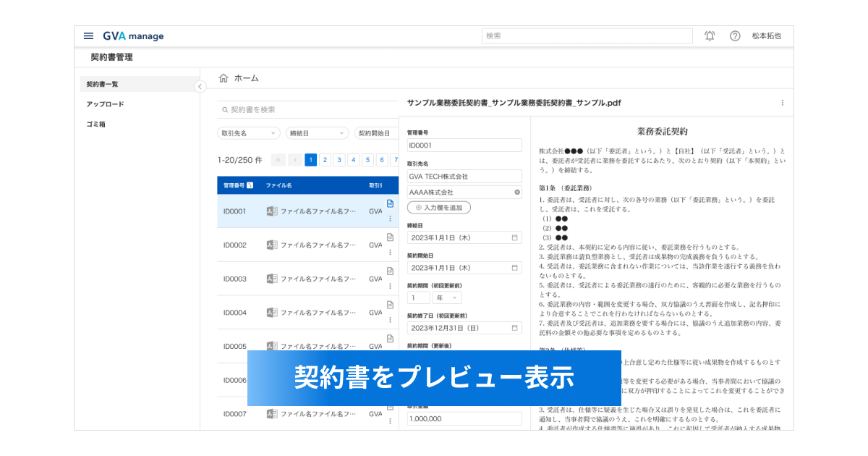Select the ID0005 table row
This screenshot has height=456, width=868.
(x=308, y=346)
